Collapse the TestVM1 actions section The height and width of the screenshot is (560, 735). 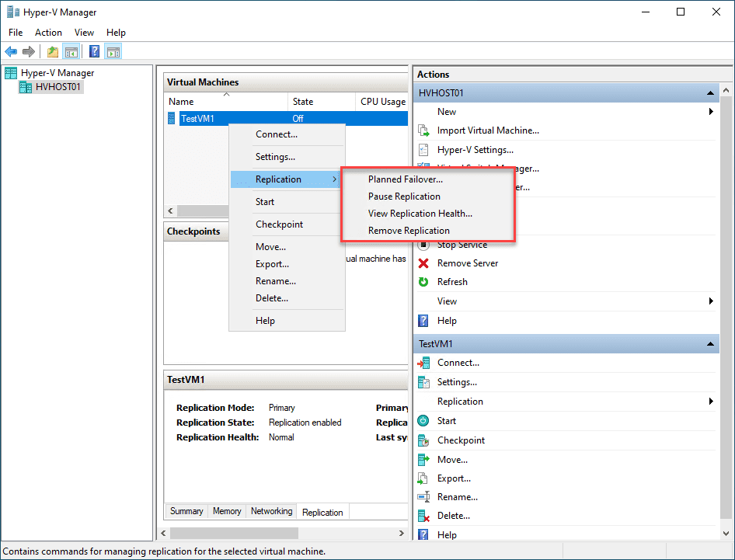(x=710, y=344)
